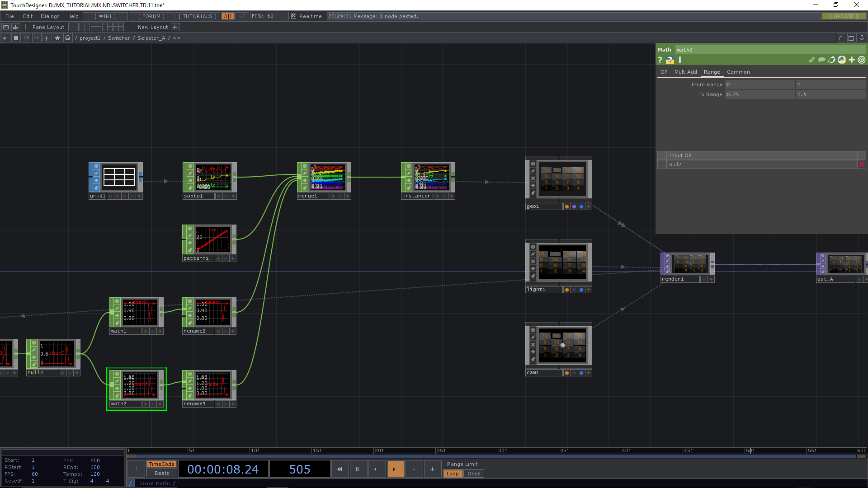Viewport: 868px width, 488px height.
Task: Click the UPDATE button
Action: [x=844, y=16]
